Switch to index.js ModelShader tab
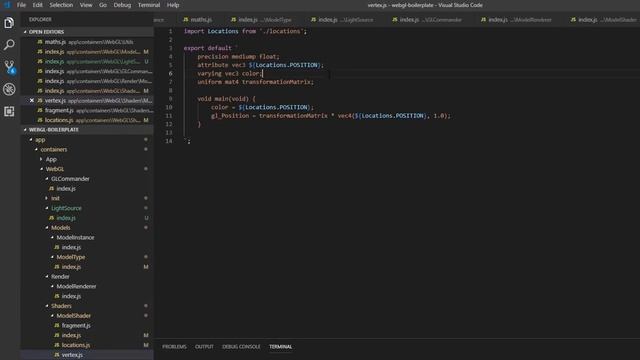 pos(603,20)
